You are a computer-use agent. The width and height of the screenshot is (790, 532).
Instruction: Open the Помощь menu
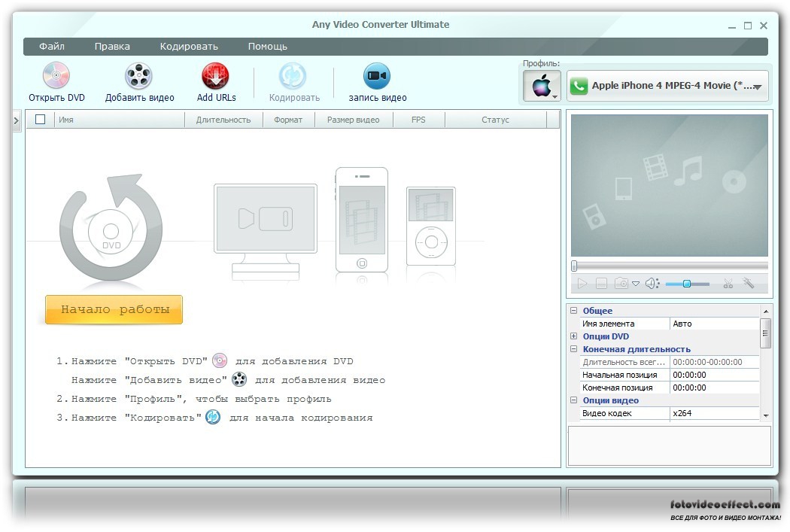tap(268, 47)
